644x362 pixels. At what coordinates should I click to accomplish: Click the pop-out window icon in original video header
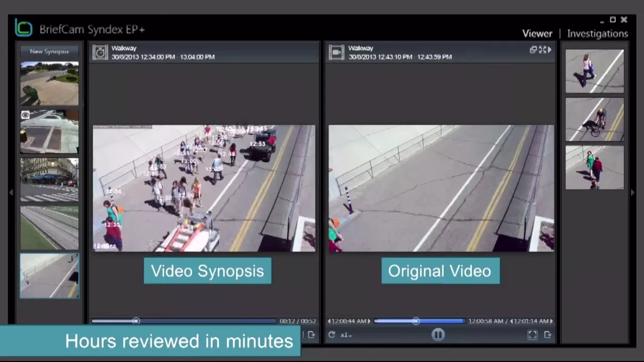click(x=533, y=50)
